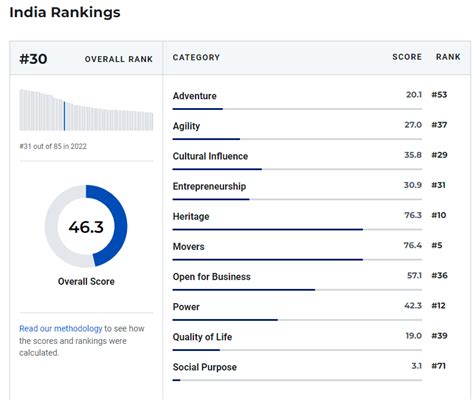Image resolution: width=474 pixels, height=400 pixels.
Task: Click the 'India Rankings' heading
Action: pos(65,13)
